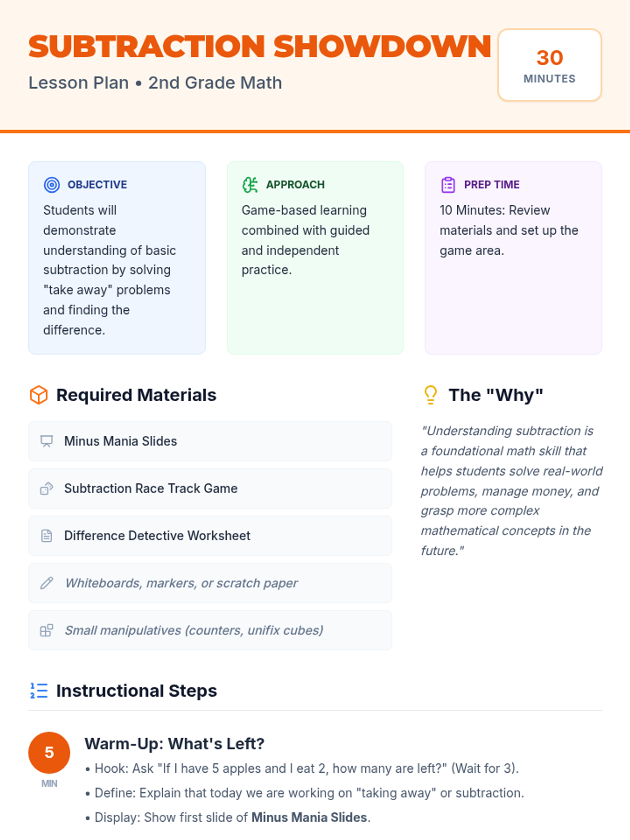Click the Subtraction Showdown title
The height and width of the screenshot is (840, 630).
click(x=259, y=46)
